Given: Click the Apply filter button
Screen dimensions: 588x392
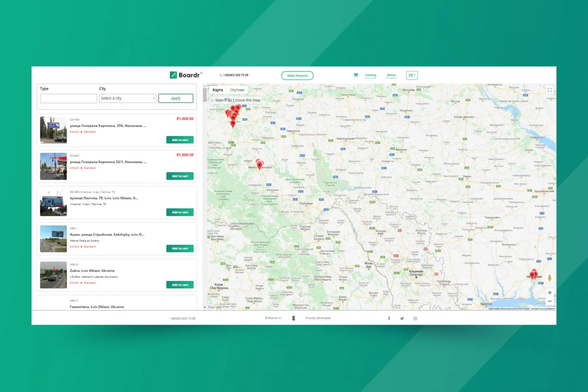Looking at the screenshot, I should pos(176,98).
